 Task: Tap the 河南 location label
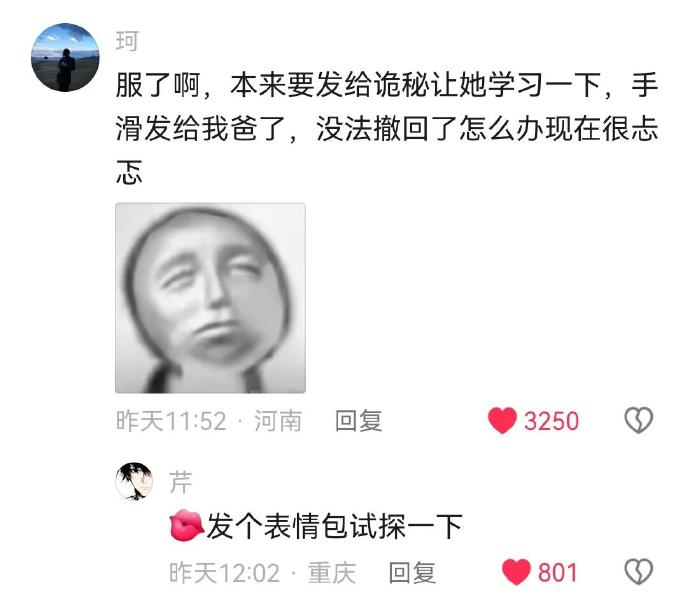278,420
